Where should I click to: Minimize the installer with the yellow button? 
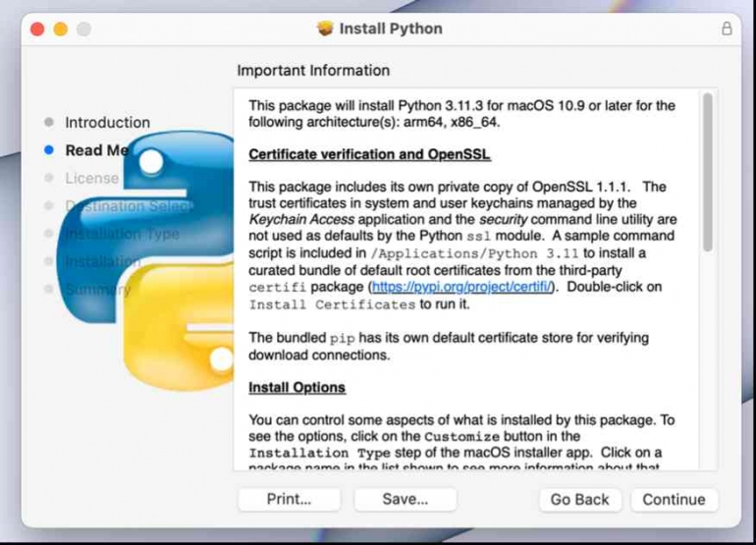tap(61, 29)
